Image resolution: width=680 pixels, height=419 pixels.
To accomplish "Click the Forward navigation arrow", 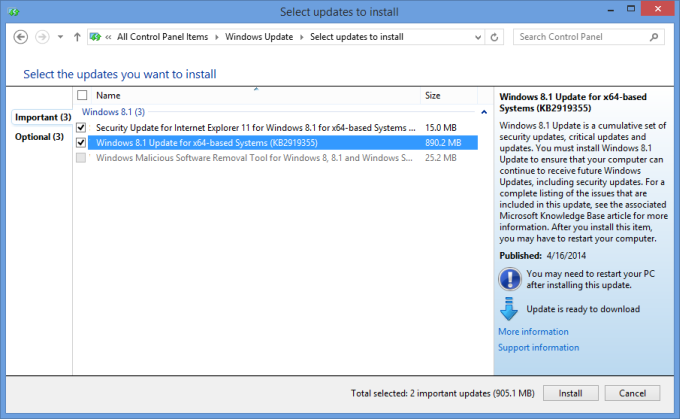I will (43, 37).
